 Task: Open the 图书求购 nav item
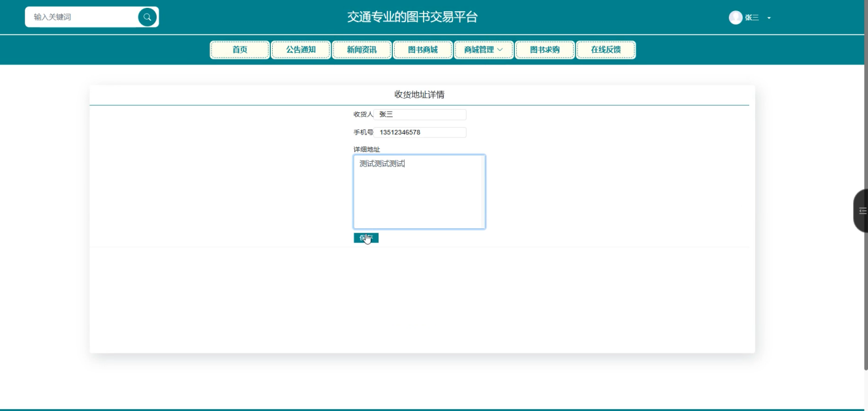pyautogui.click(x=544, y=50)
